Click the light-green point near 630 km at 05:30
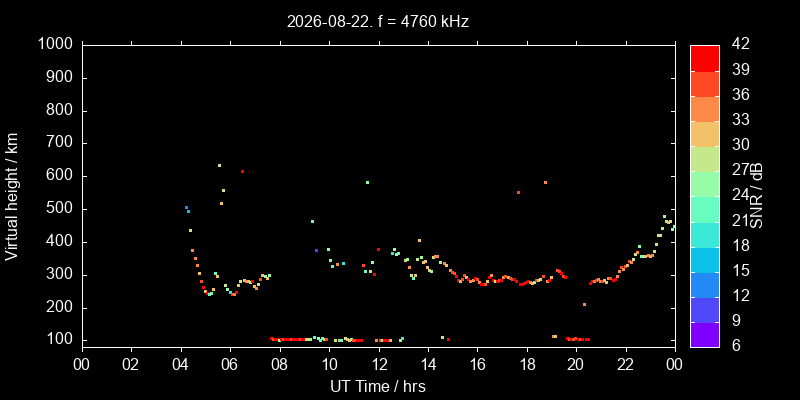800x400 pixels. click(219, 165)
